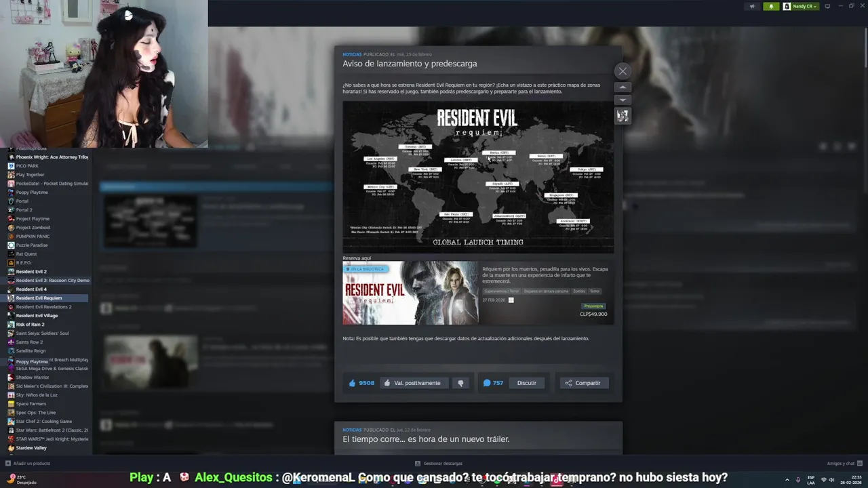Select STAR WARS Jedi Knight in library
This screenshot has width=868, height=488.
47,439
